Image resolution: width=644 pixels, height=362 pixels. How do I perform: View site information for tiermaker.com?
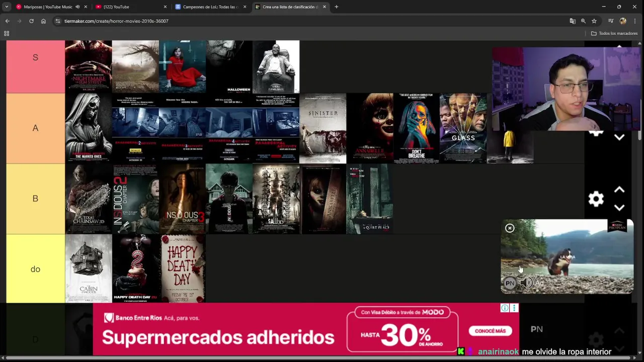point(57,21)
